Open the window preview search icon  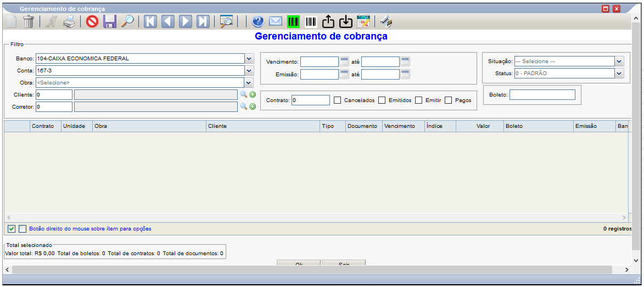pos(226,21)
